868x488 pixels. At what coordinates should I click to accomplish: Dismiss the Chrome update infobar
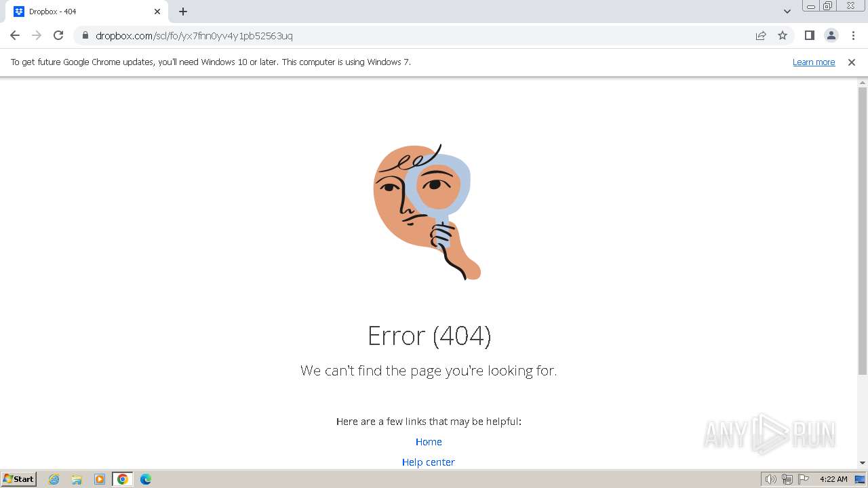coord(852,62)
